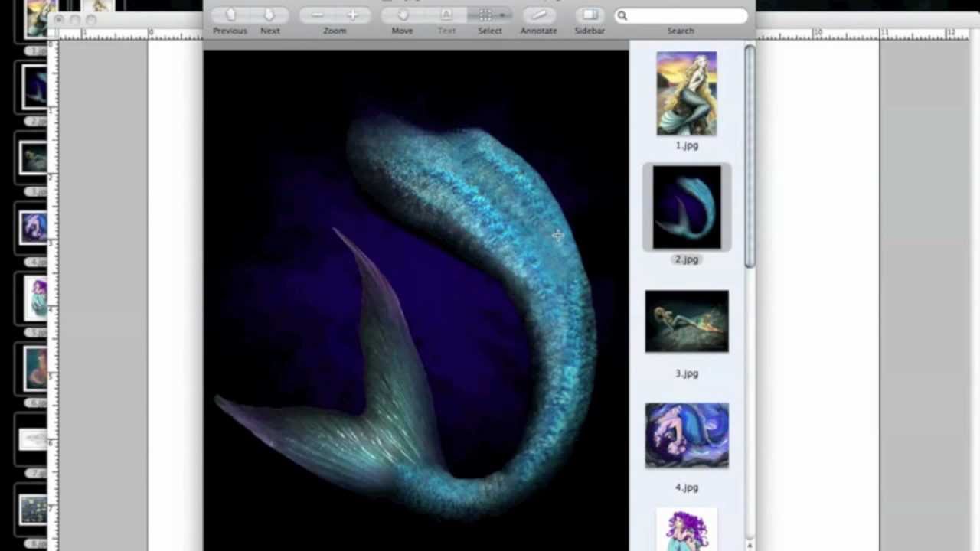Open 3.jpg from the sidebar

pos(686,321)
